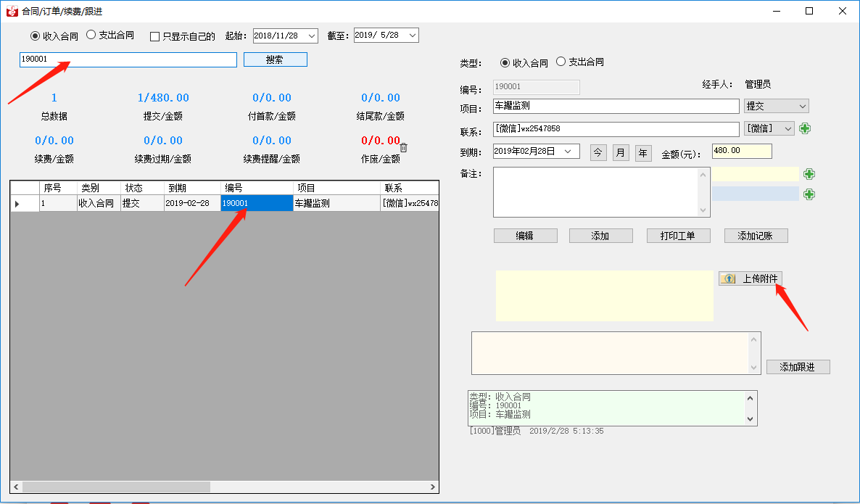The width and height of the screenshot is (860, 504).
Task: Click the 到期 column header in table
Action: coord(191,188)
